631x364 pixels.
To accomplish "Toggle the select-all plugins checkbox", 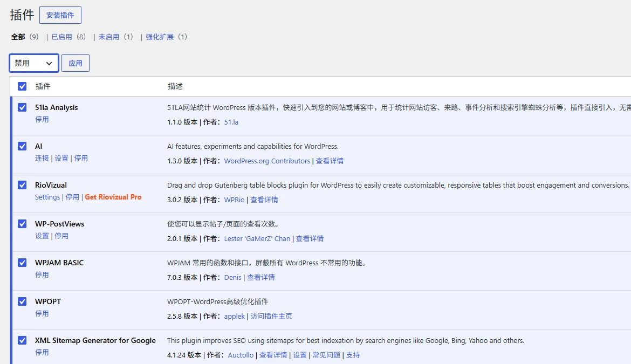I will pos(22,86).
